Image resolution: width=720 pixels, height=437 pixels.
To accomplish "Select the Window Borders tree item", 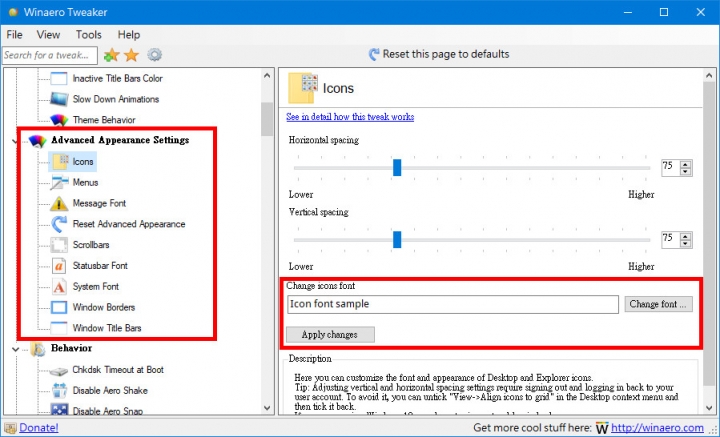I will pyautogui.click(x=104, y=308).
